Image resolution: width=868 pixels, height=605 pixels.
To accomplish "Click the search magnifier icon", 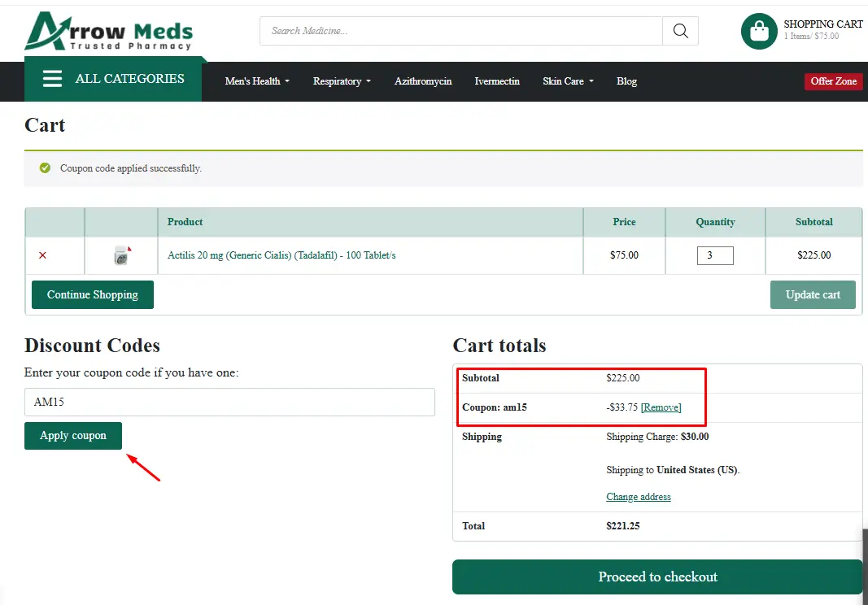I will [680, 32].
